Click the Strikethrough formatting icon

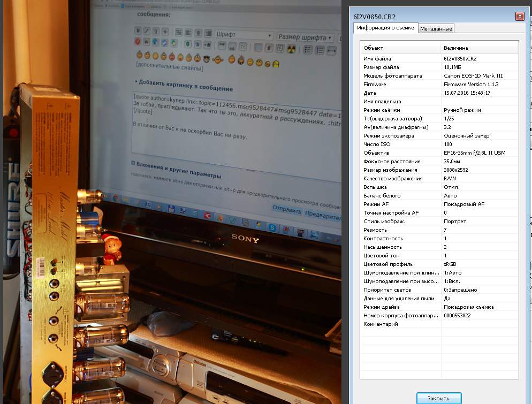point(165,32)
